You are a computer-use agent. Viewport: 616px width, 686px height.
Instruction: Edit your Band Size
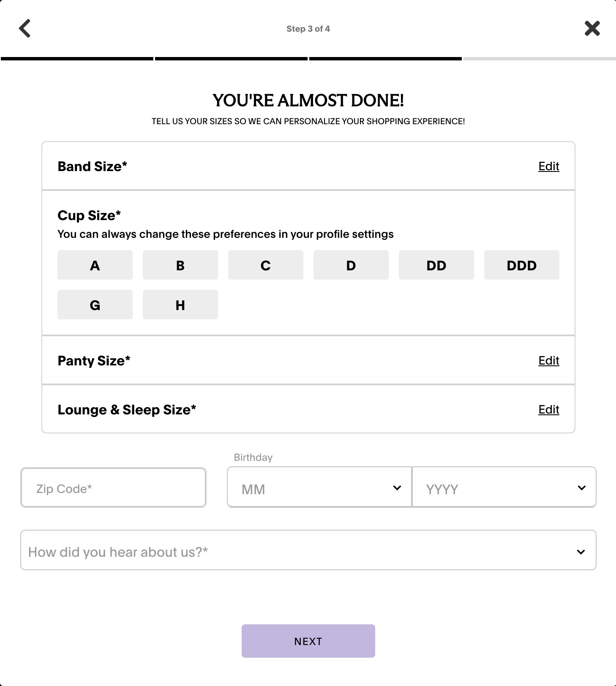click(x=548, y=166)
